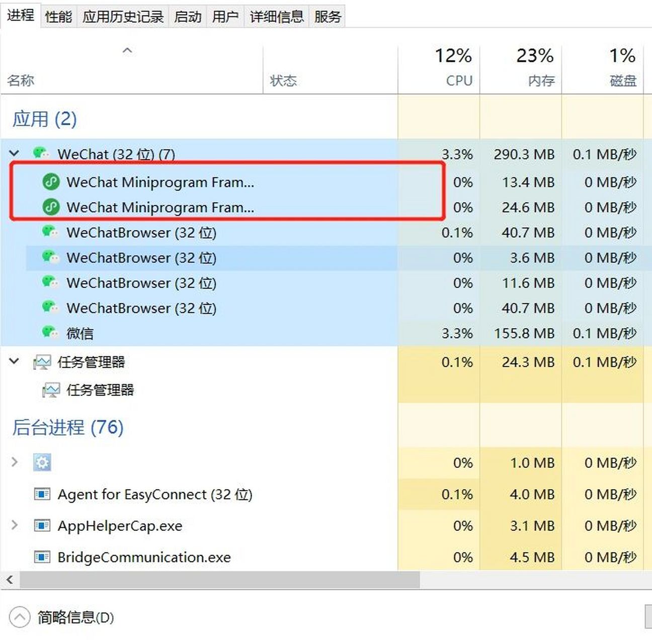Click the gear icon of the unnamed background process
Screen dimensions: 652x644
pos(42,462)
